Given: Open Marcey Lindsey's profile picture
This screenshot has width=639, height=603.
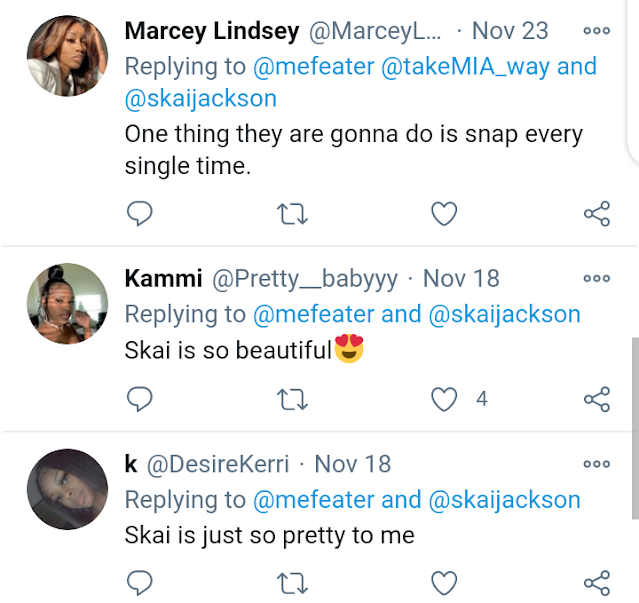Looking at the screenshot, I should [67, 56].
